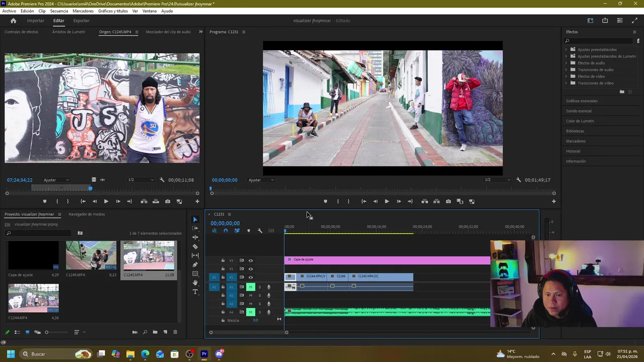Click Export Frame camera icon in Program monitor
The height and width of the screenshot is (362, 644).
click(x=448, y=202)
